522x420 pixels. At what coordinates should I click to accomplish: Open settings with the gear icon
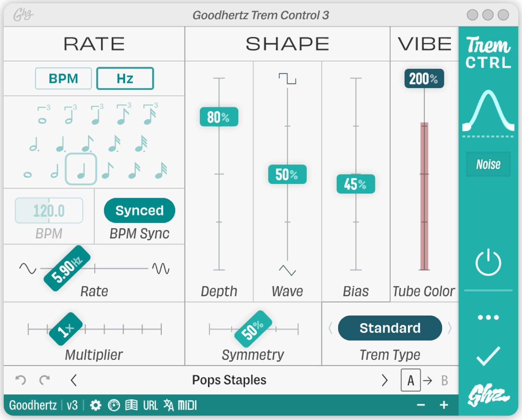[95, 405]
